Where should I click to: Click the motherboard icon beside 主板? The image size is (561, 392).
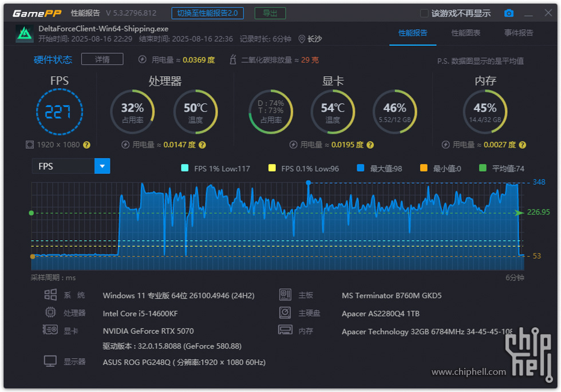coord(285,295)
